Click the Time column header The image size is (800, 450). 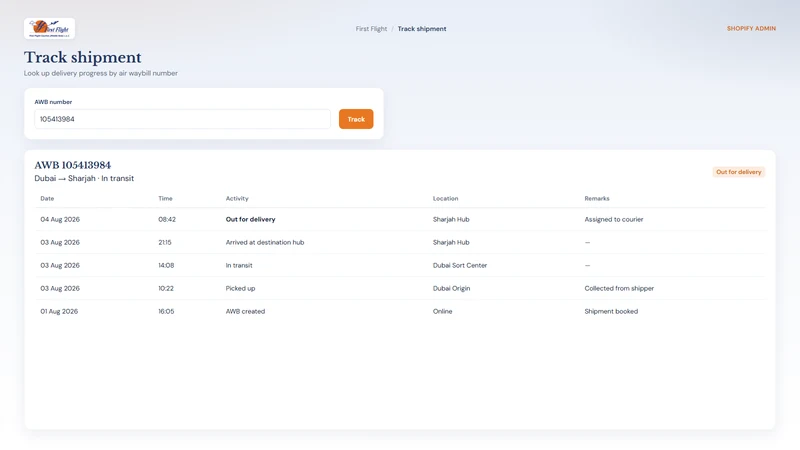(165, 198)
